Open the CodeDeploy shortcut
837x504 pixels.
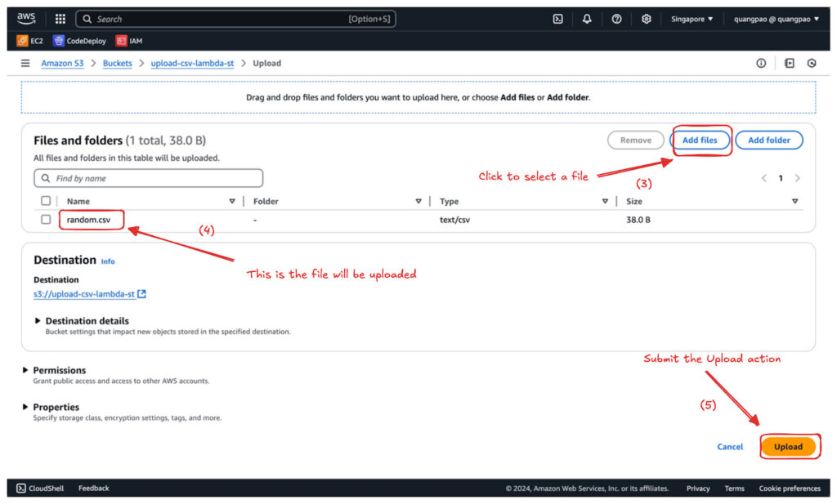pyautogui.click(x=79, y=41)
